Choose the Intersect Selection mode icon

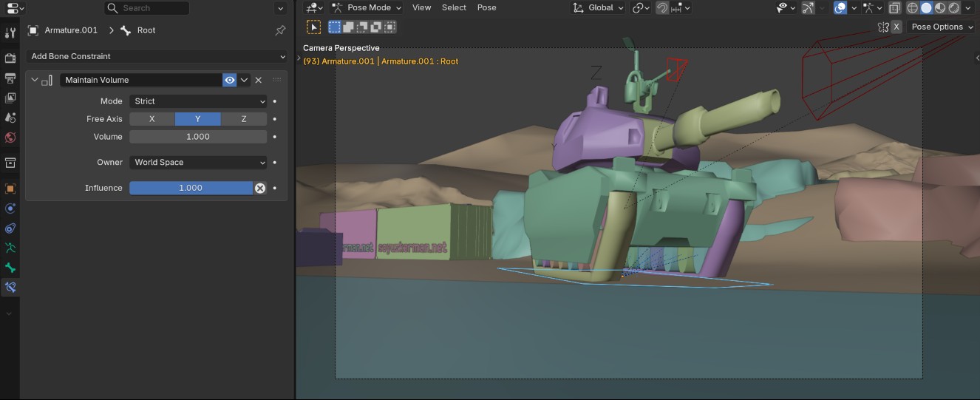pyautogui.click(x=389, y=27)
